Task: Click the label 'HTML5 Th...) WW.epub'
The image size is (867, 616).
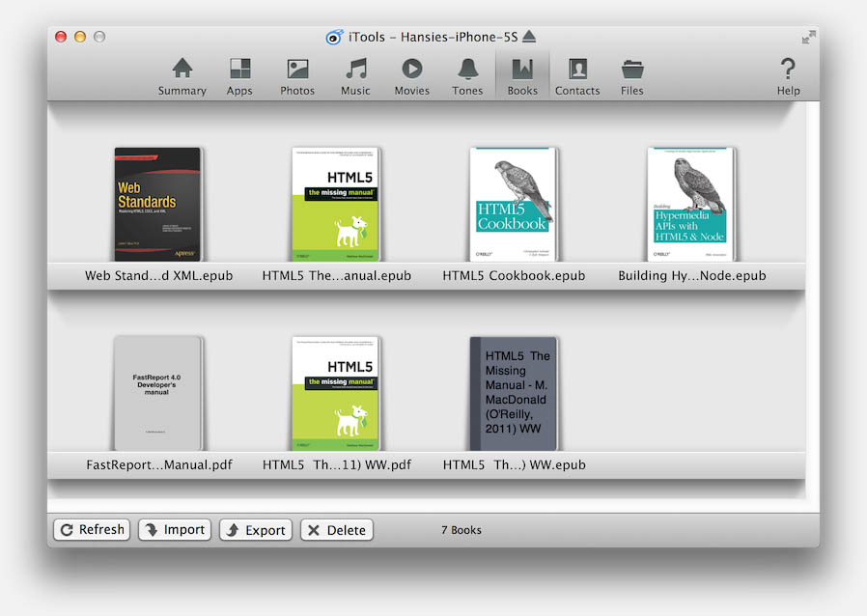Action: click(515, 464)
